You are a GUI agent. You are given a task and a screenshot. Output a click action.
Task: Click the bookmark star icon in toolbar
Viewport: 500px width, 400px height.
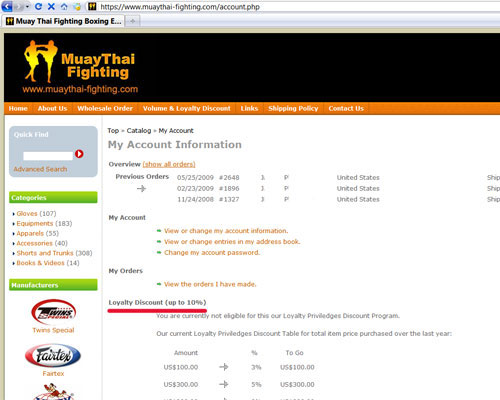[77, 7]
